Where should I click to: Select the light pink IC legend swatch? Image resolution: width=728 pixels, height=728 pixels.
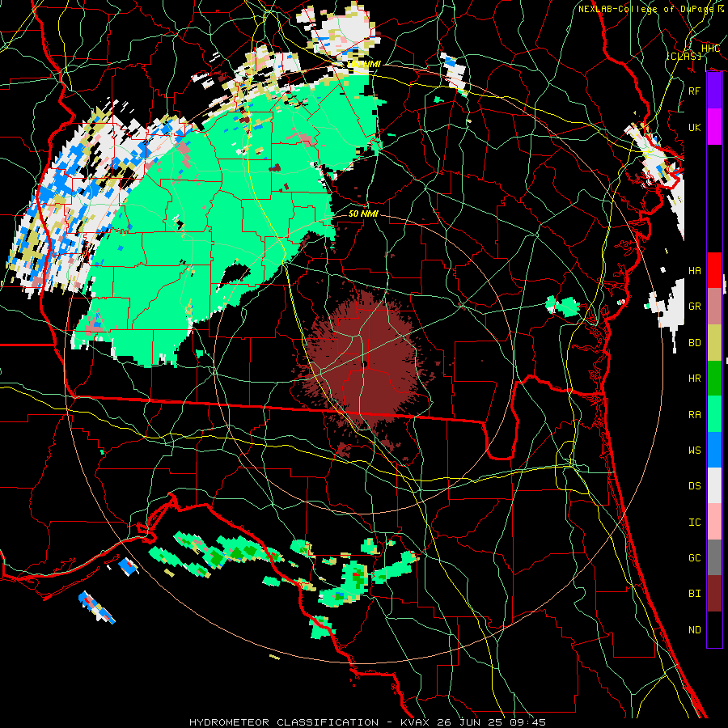click(714, 522)
